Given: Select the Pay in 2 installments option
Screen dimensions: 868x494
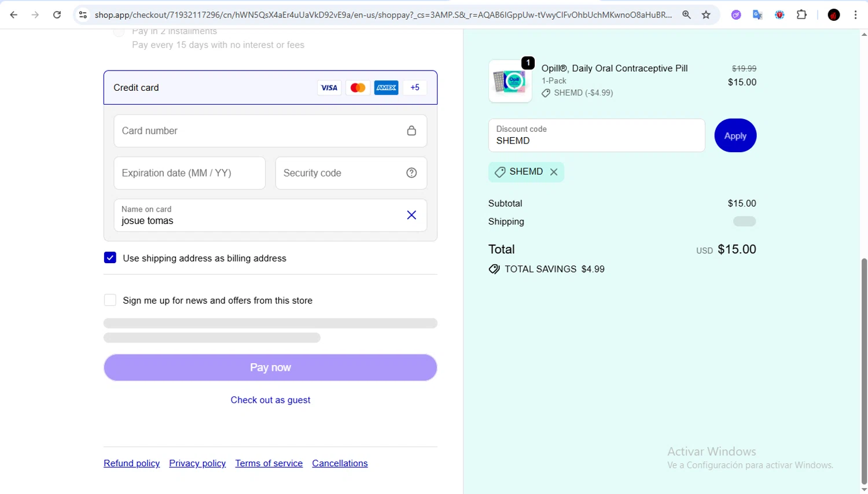Looking at the screenshot, I should coord(119,31).
